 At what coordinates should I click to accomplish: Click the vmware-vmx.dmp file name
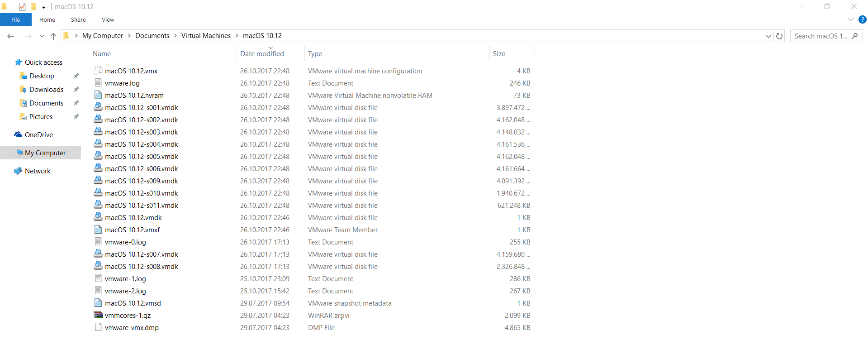(x=132, y=328)
